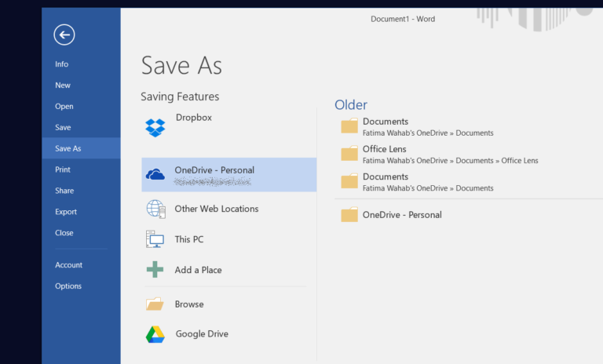The image size is (603, 364).
Task: Click the back arrow circle button
Action: [64, 35]
